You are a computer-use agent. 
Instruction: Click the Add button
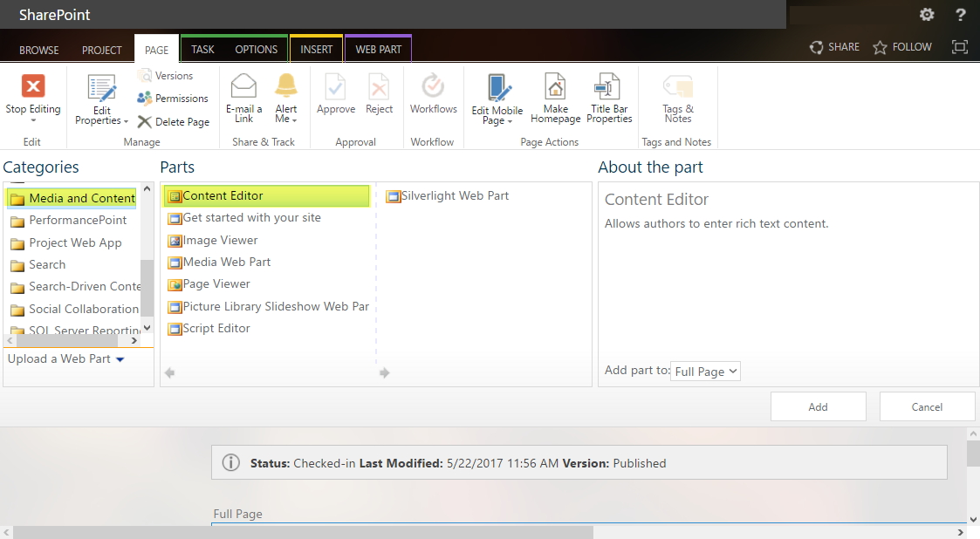[819, 407]
